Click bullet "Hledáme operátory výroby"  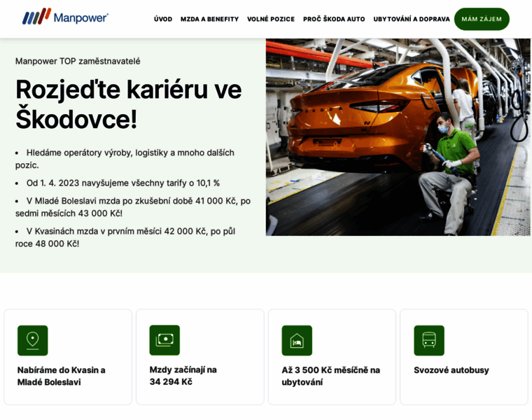[x=125, y=159]
